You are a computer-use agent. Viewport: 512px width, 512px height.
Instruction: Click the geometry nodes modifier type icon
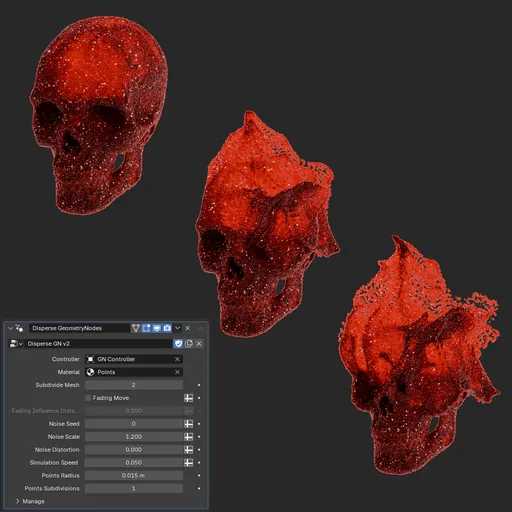(x=19, y=328)
